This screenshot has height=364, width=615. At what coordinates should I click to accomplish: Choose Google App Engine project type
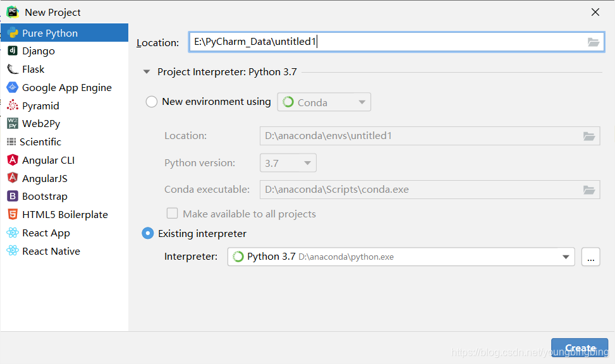click(x=60, y=87)
